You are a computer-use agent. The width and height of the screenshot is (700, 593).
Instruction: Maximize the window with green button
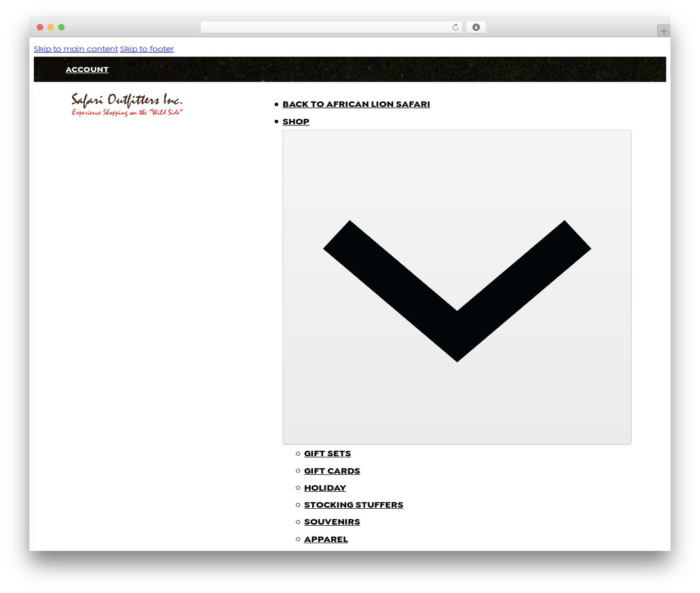point(61,27)
